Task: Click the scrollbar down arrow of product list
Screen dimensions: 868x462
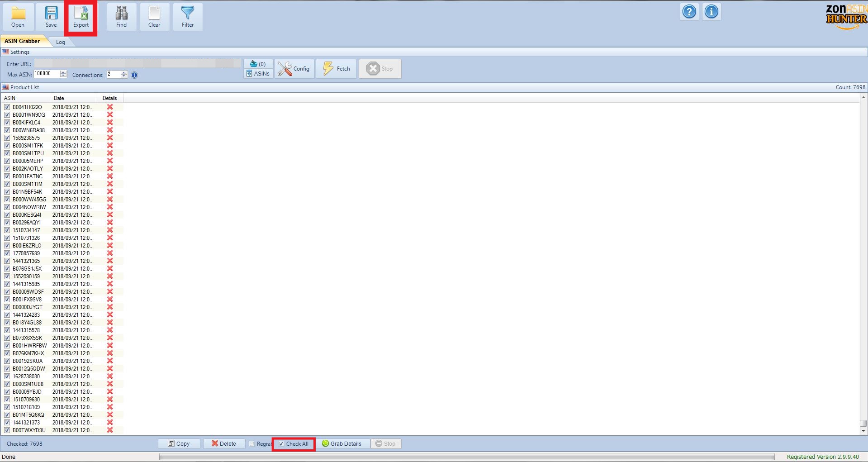Action: 863,431
